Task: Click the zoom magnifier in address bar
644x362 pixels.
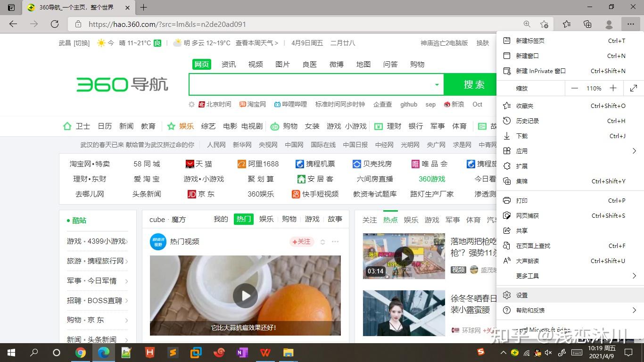Action: [527, 24]
